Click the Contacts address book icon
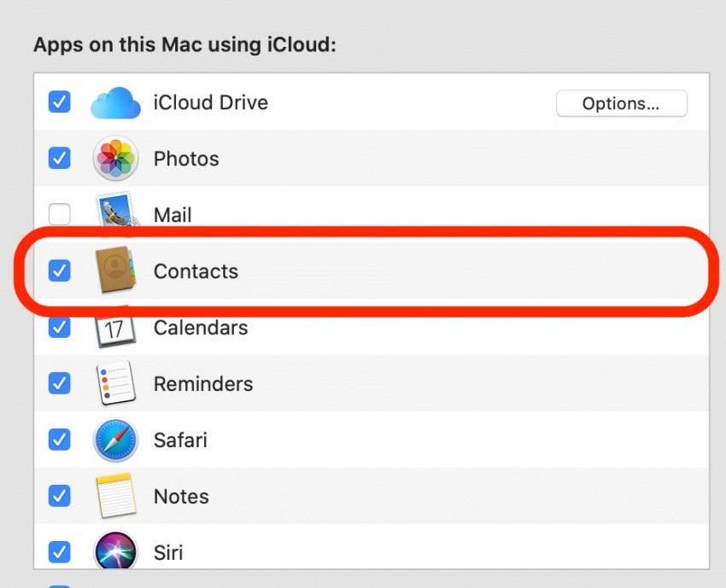 click(x=114, y=271)
